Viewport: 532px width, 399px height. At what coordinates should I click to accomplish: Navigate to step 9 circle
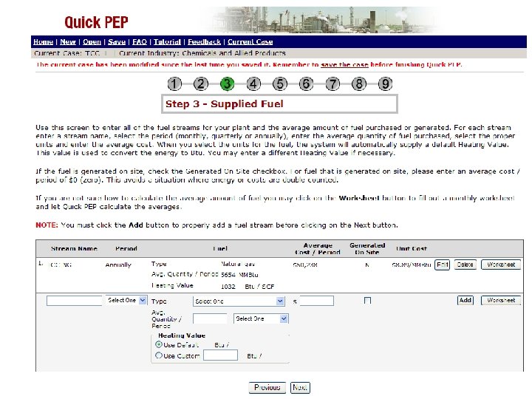(x=386, y=83)
